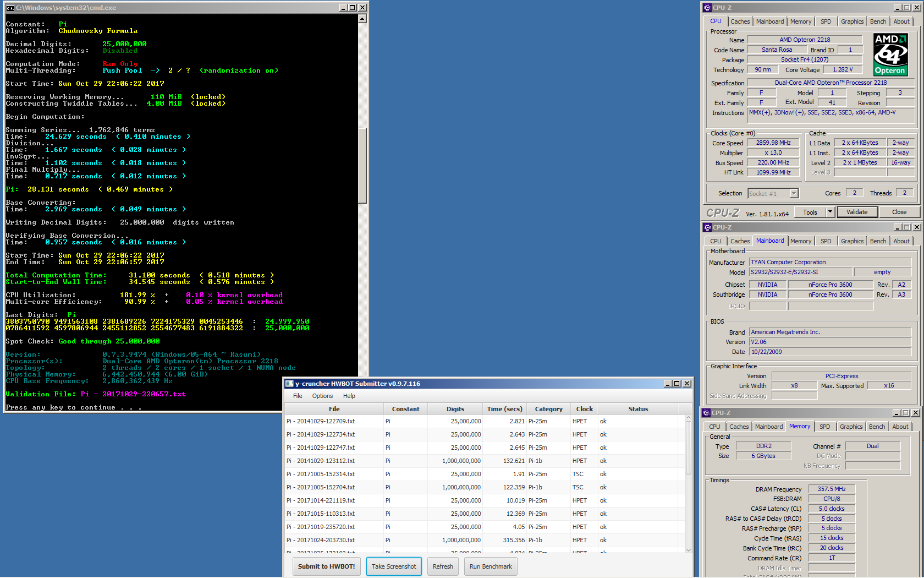Click the BIOS date 10/22/2009 field
Screen dimensions: 924x578
point(830,352)
